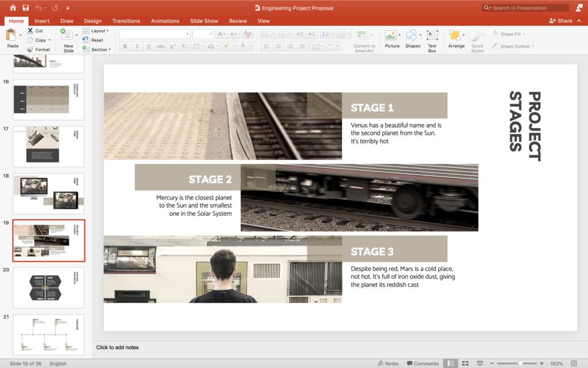Open the Animations tab
Screen dimensions: 588x368
click(165, 21)
